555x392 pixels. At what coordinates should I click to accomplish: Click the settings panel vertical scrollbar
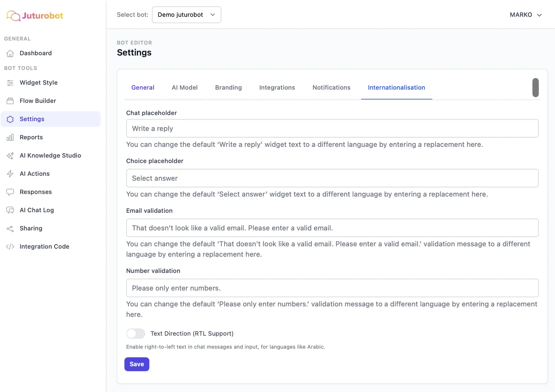pyautogui.click(x=536, y=87)
